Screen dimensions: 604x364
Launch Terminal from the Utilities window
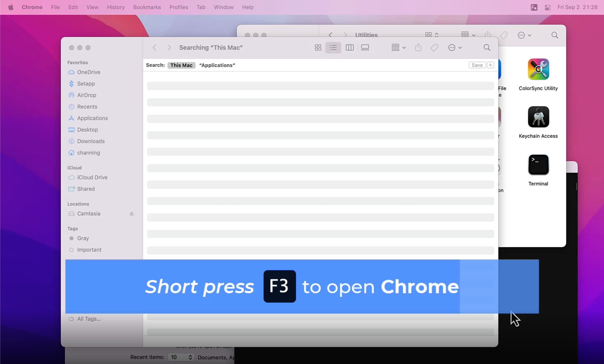coord(538,164)
